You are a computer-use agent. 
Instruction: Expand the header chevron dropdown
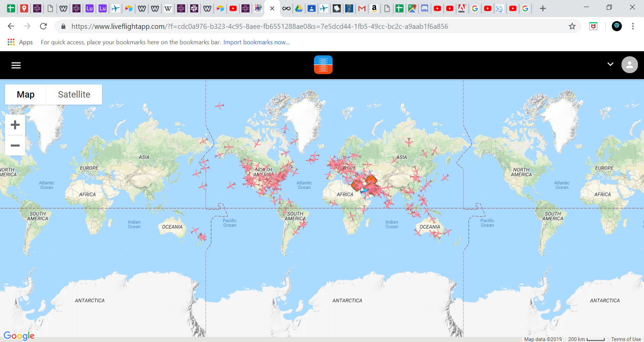coord(610,64)
